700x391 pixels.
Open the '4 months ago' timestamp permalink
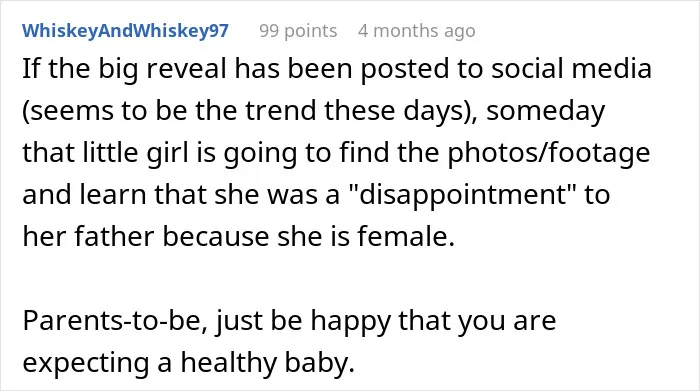(417, 31)
